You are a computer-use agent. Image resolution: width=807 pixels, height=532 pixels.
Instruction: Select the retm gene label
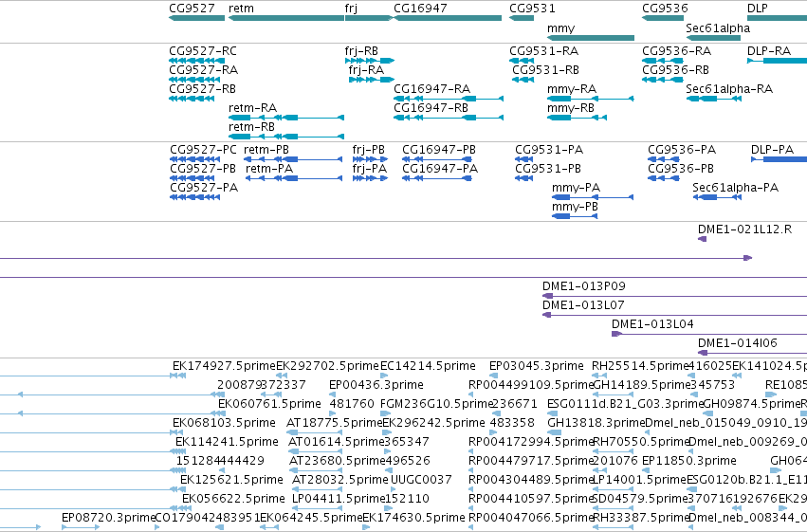click(x=241, y=9)
